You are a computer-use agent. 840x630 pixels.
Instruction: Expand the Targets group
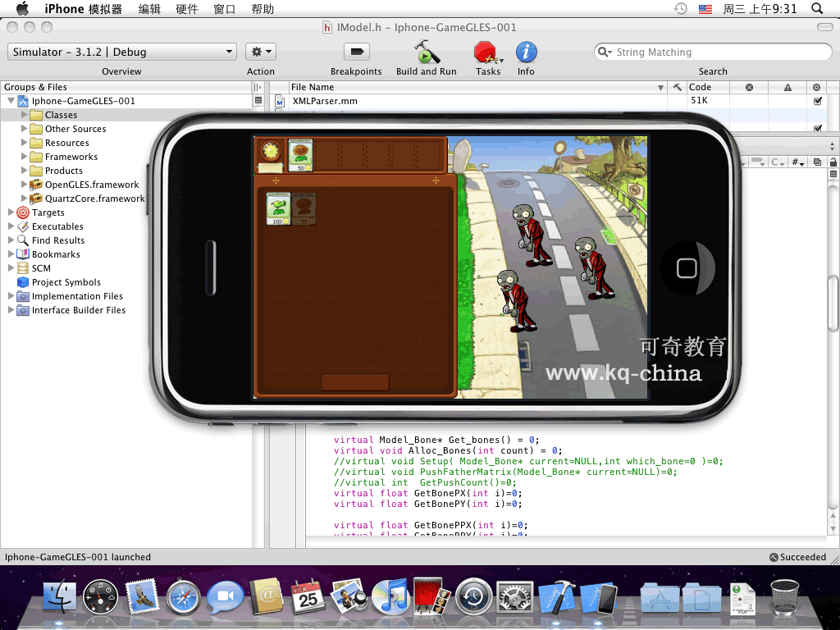point(11,212)
